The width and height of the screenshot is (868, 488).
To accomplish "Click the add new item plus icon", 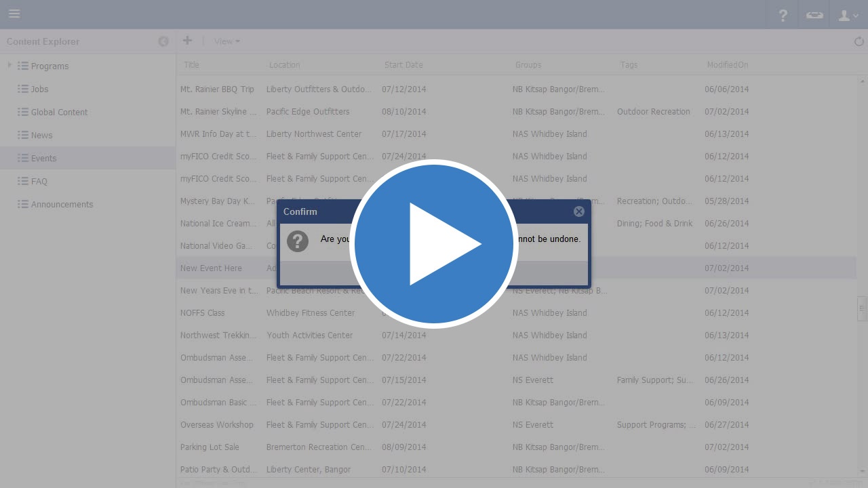I will tap(187, 41).
